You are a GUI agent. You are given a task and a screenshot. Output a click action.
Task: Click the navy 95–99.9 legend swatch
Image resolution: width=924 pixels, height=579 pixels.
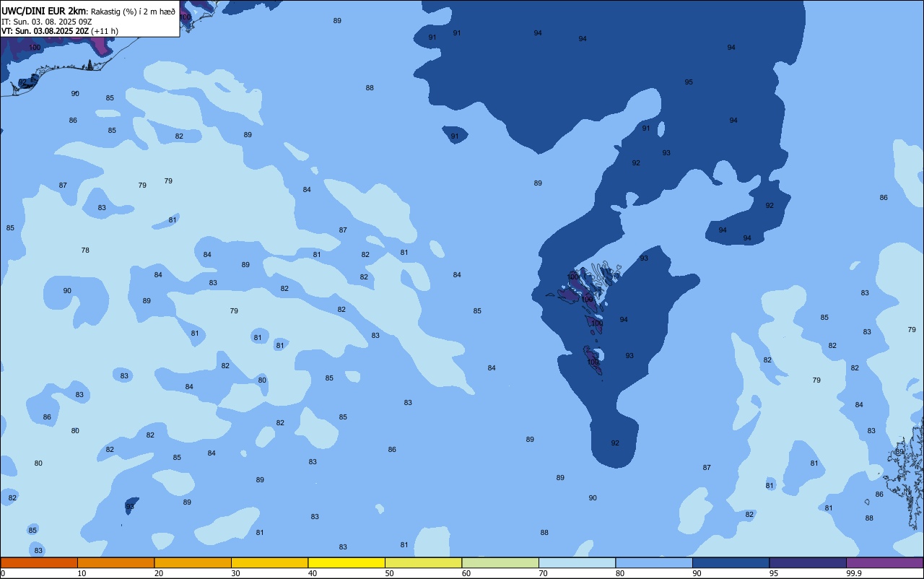pos(808,562)
